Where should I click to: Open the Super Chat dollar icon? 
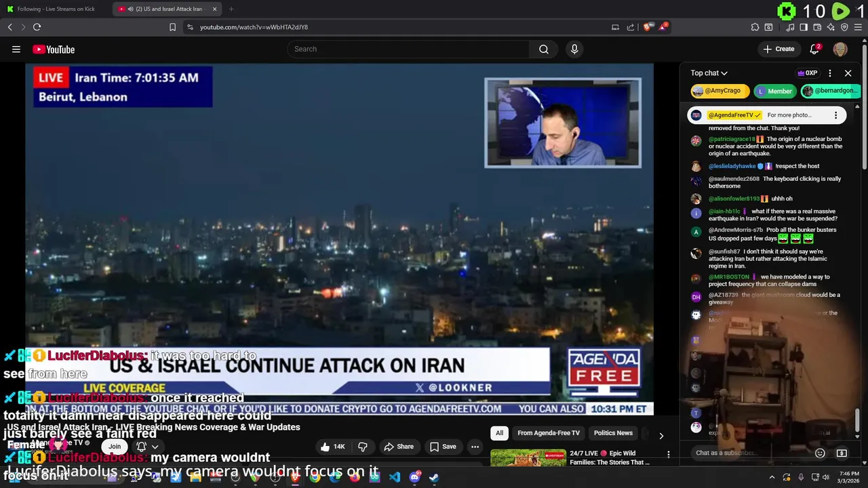point(842,453)
